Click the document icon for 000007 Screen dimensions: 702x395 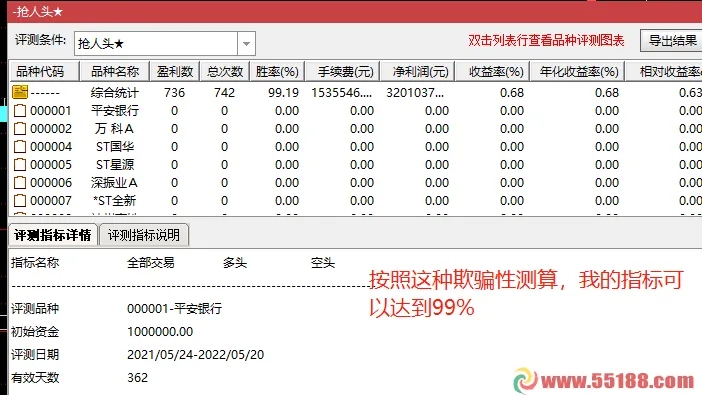pyautogui.click(x=20, y=200)
